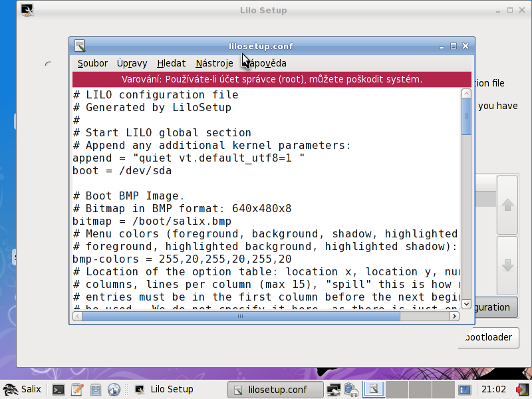Launch the file manager panel launcher
The height and width of the screenshot is (399, 532).
pos(95,390)
